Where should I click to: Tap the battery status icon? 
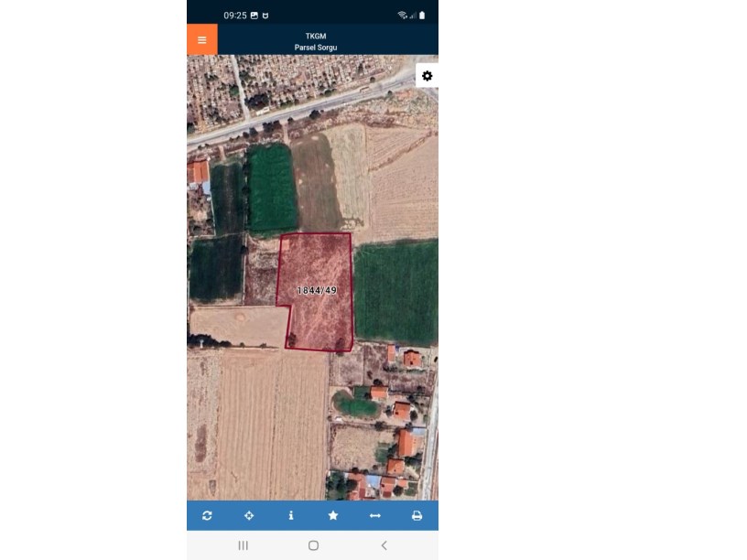click(422, 16)
